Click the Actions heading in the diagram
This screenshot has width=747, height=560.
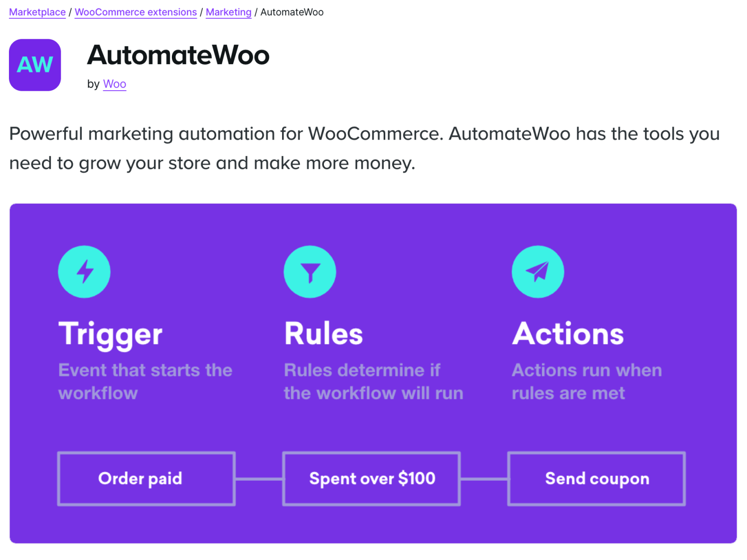tap(568, 334)
